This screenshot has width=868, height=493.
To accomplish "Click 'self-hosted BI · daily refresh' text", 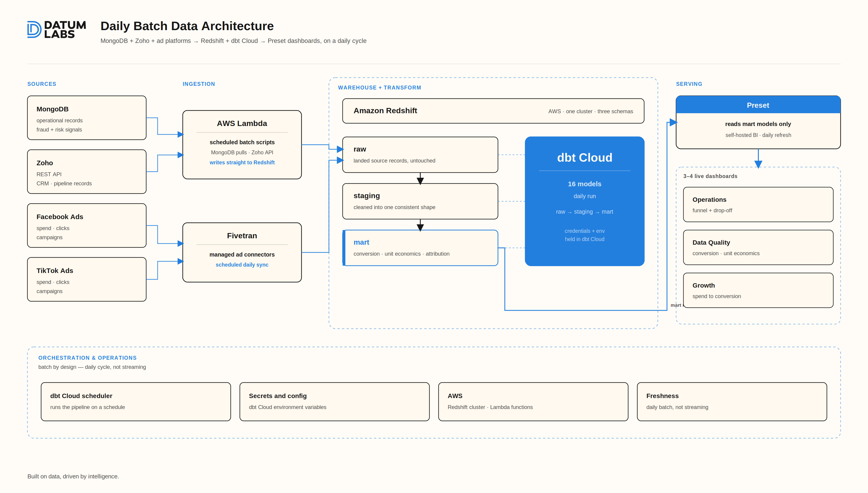I will (x=758, y=135).
